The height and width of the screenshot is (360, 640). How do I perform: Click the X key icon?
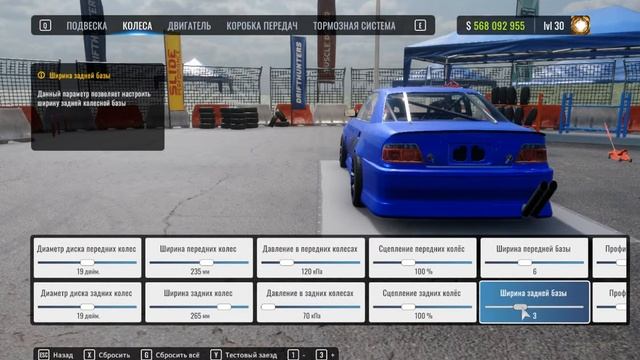pos(89,355)
